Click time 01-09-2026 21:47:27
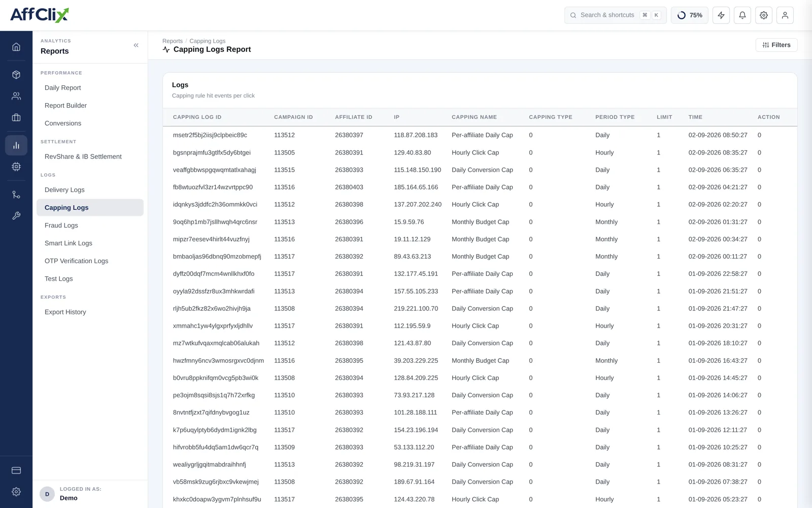The height and width of the screenshot is (508, 812). pyautogui.click(x=718, y=308)
